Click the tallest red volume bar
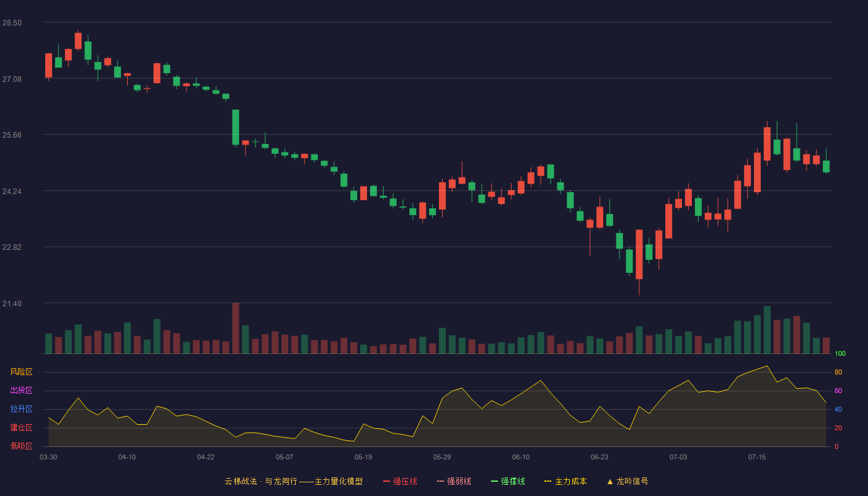 (236, 329)
